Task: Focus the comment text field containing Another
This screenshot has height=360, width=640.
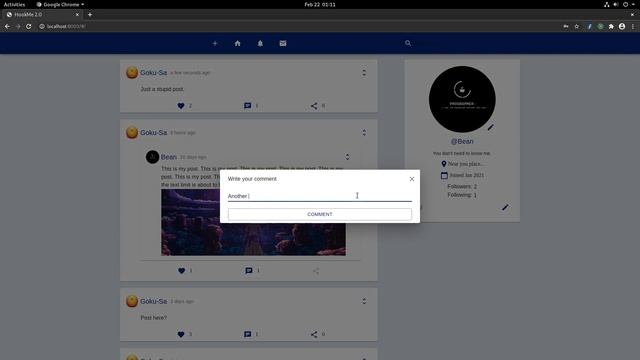Action: (320, 196)
